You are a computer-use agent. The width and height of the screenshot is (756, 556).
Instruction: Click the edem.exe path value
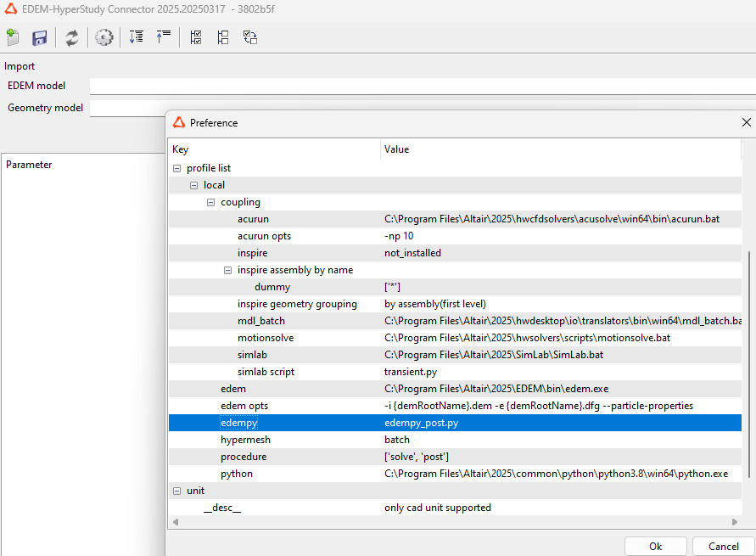pos(496,389)
